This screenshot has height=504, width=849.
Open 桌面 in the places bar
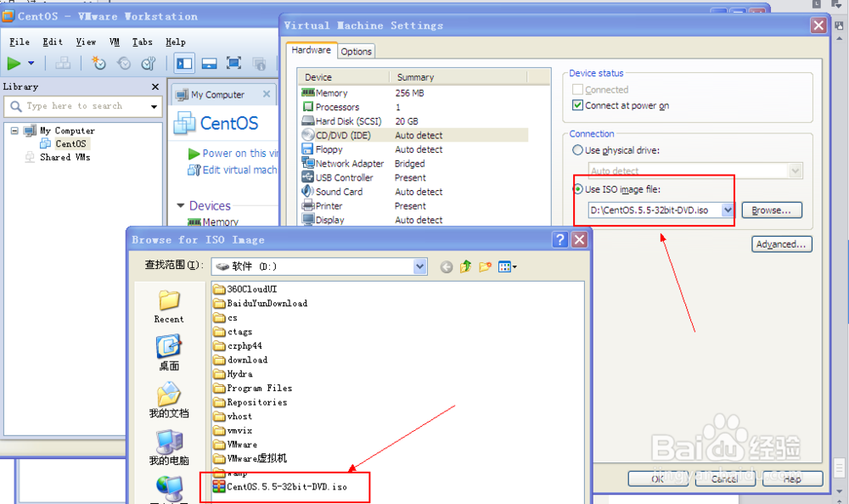coord(169,353)
